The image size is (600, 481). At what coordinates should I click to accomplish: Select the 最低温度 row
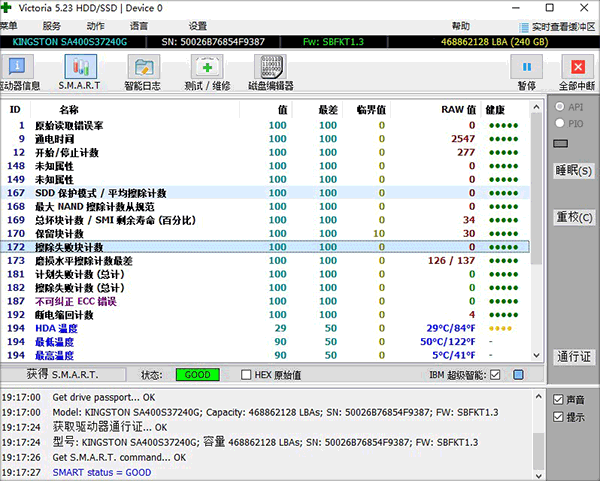click(x=265, y=342)
